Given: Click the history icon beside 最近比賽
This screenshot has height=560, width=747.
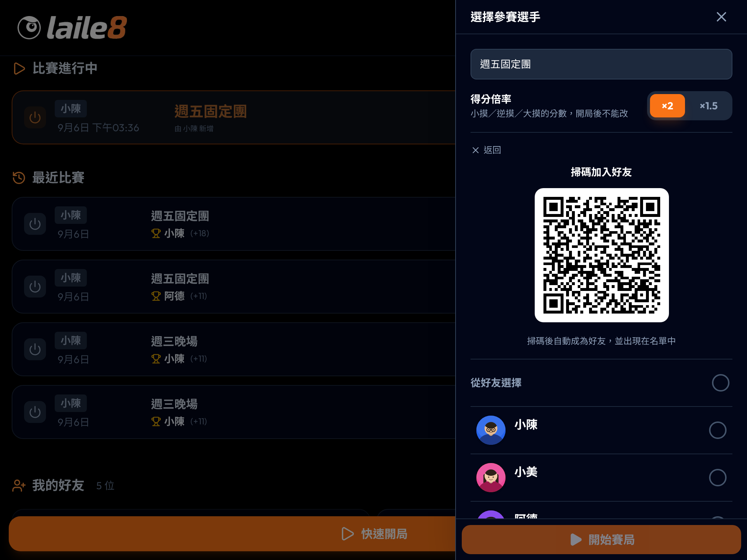Looking at the screenshot, I should tap(19, 178).
